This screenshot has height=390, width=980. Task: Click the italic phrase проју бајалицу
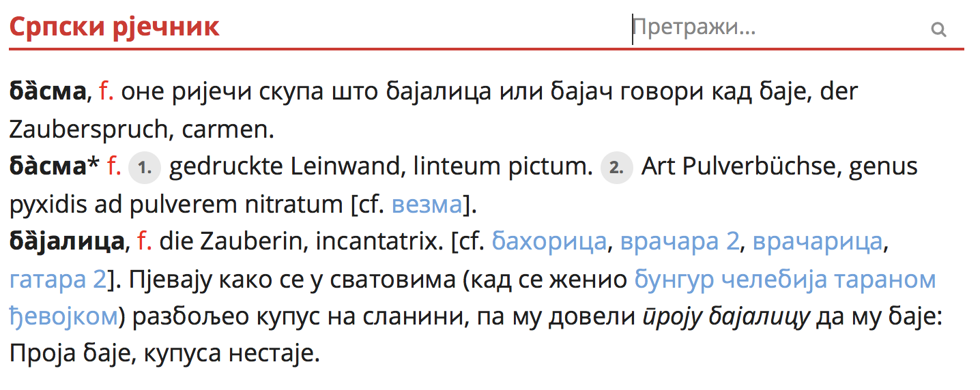click(724, 316)
